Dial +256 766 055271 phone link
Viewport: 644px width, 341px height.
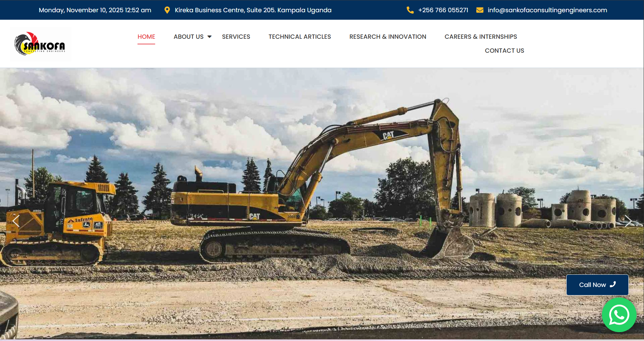[x=443, y=10]
